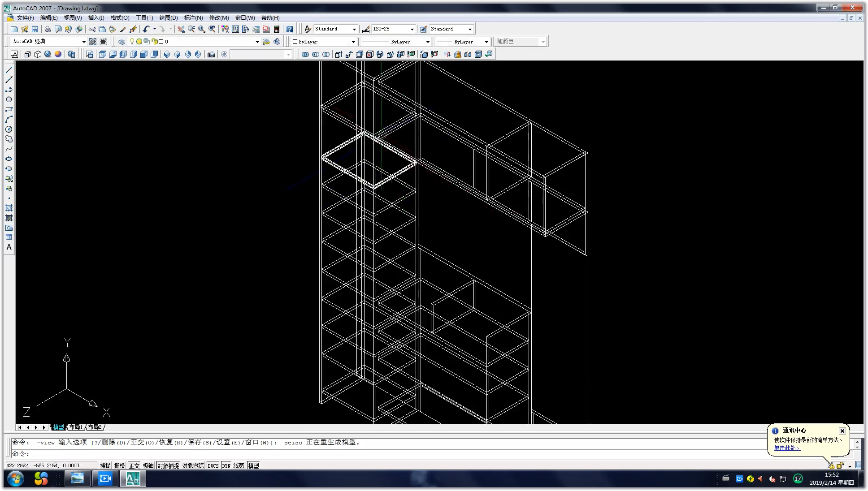Select the Polygon draw tool
The height and width of the screenshot is (491, 868).
[x=9, y=99]
